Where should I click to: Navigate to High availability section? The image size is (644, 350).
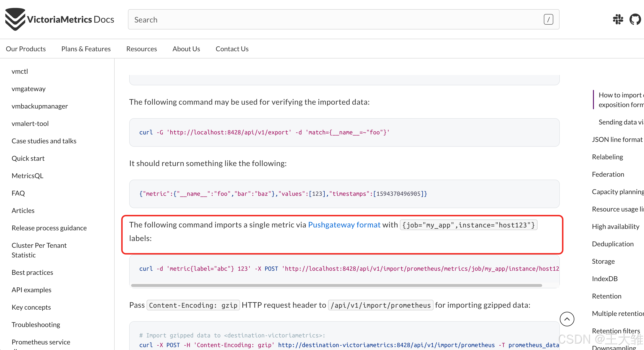click(x=615, y=226)
